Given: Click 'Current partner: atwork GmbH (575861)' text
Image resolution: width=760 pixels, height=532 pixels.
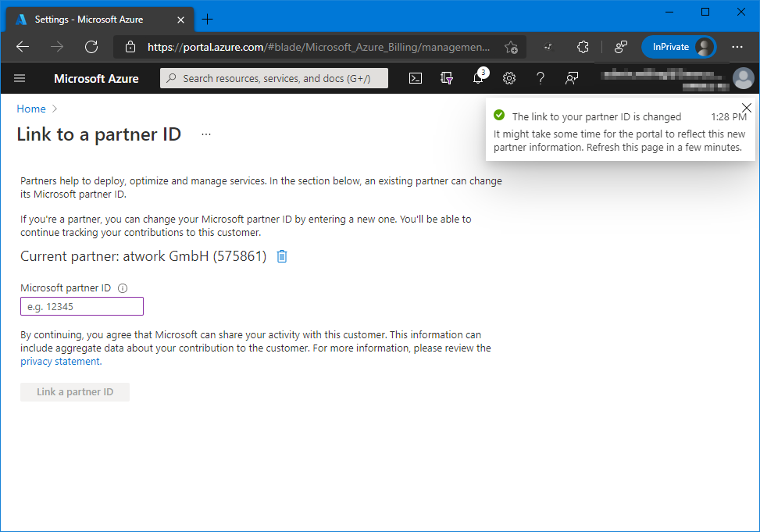Looking at the screenshot, I should [x=144, y=256].
